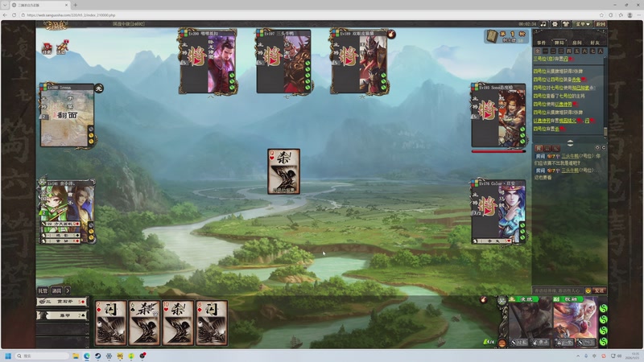Open the gear settings icon
This screenshot has height=362, width=644.
(555, 24)
